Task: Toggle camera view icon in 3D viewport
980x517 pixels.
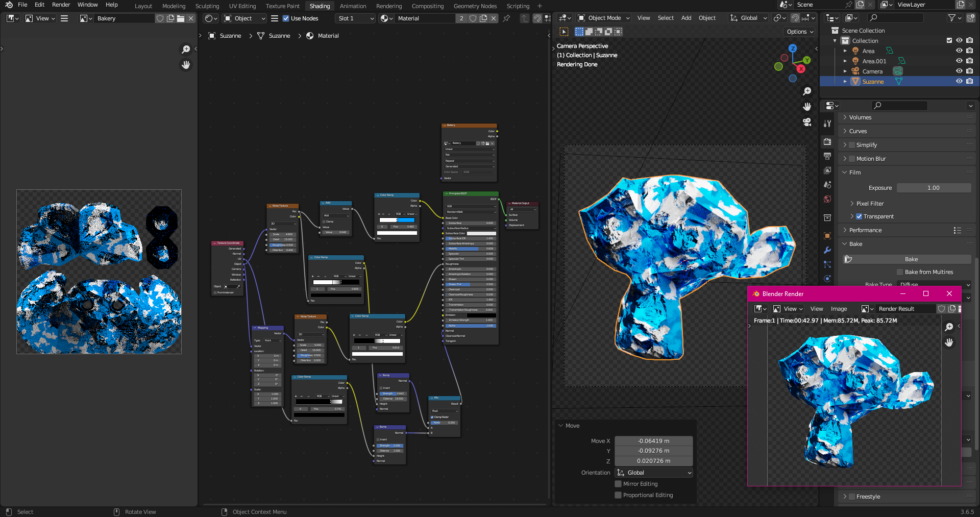Action: [x=807, y=122]
